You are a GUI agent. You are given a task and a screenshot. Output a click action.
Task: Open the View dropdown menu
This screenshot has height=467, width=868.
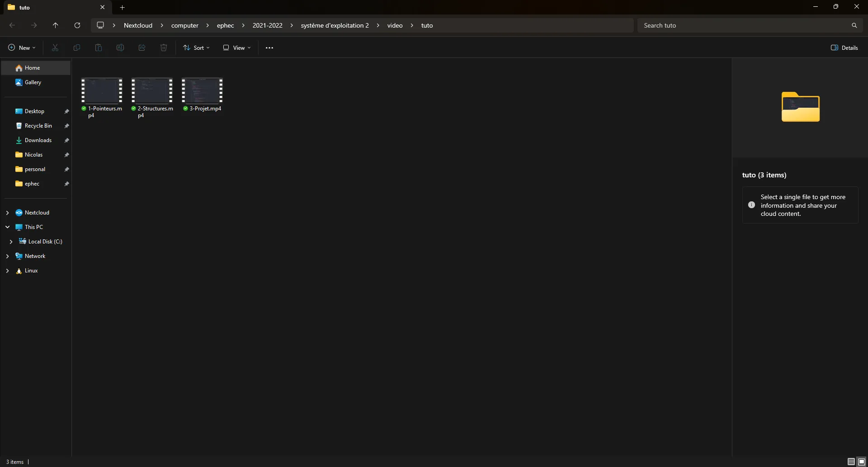click(x=236, y=48)
